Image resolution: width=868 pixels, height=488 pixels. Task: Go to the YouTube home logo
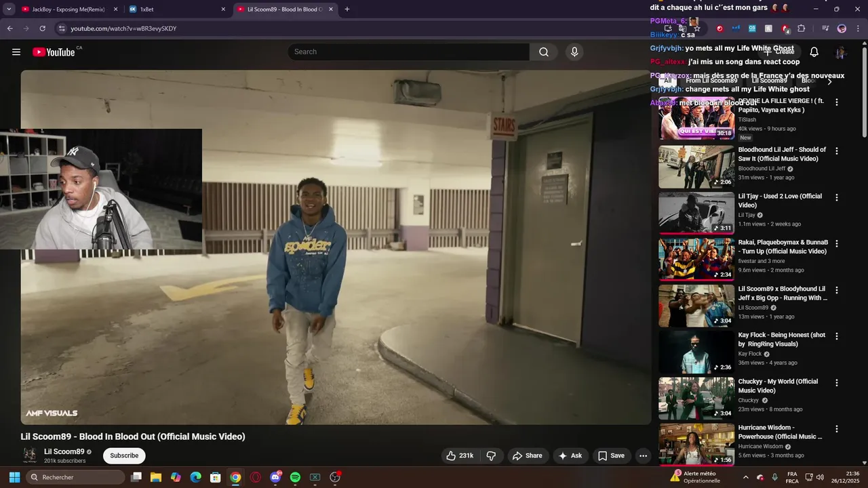(x=54, y=52)
